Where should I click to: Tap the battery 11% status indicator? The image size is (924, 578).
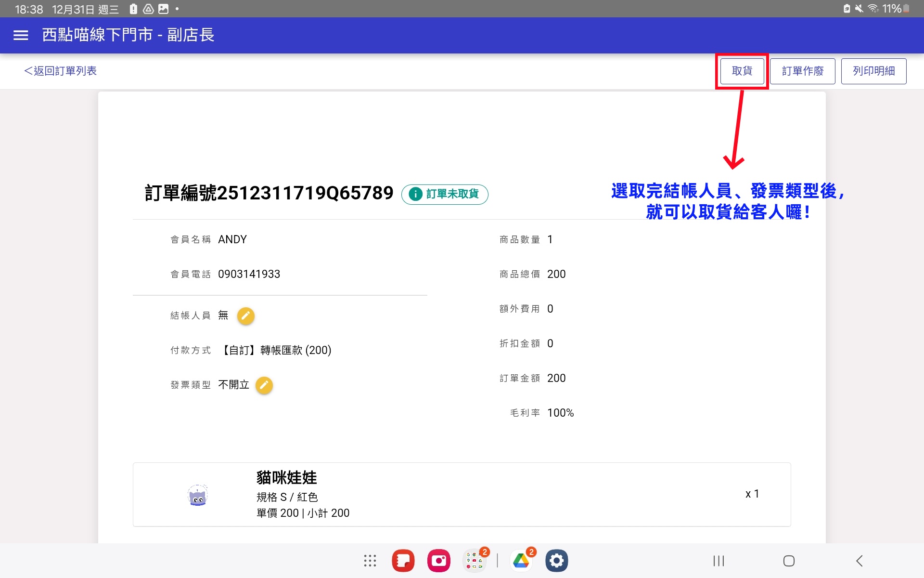coord(896,9)
